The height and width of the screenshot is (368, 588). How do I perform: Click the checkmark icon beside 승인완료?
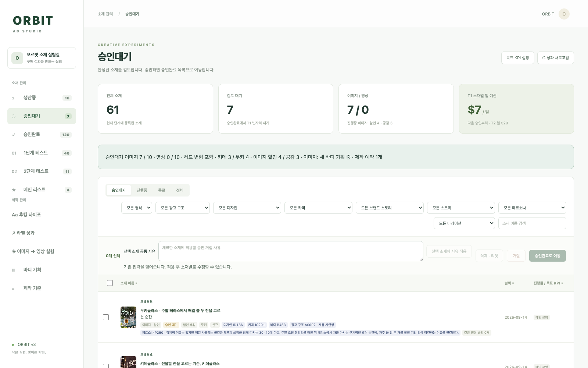(x=14, y=135)
